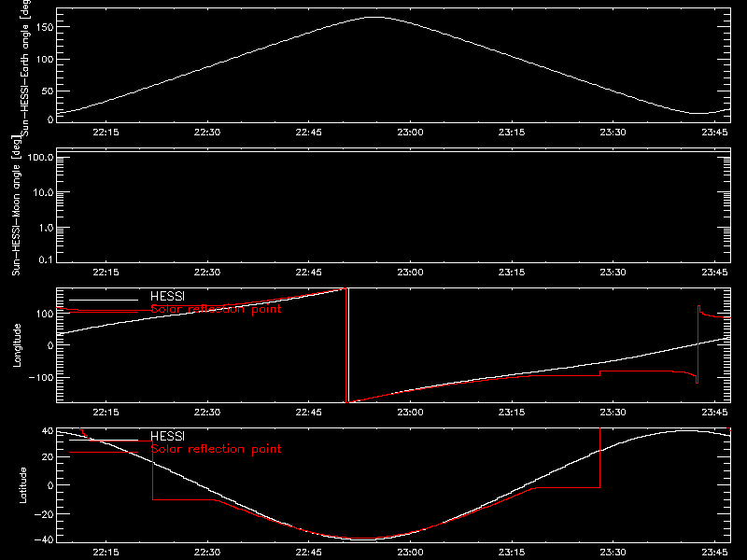Select Solar reflection point legend in Longitude plot
This screenshot has height=560, width=747.
click(x=216, y=309)
